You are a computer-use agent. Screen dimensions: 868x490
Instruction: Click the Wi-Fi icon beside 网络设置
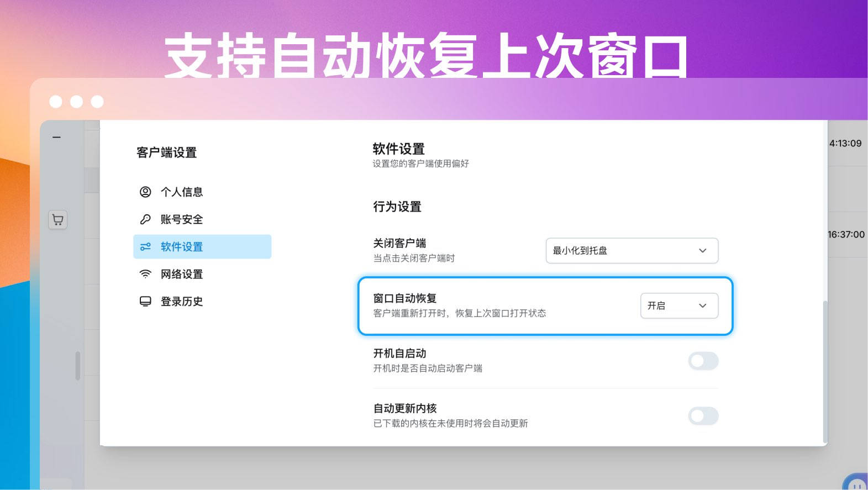click(x=145, y=274)
